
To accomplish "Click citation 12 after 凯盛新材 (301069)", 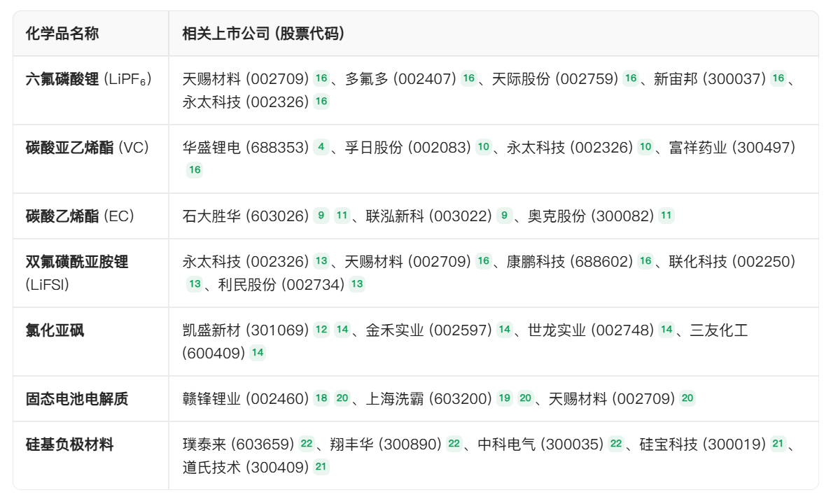I will click(321, 330).
